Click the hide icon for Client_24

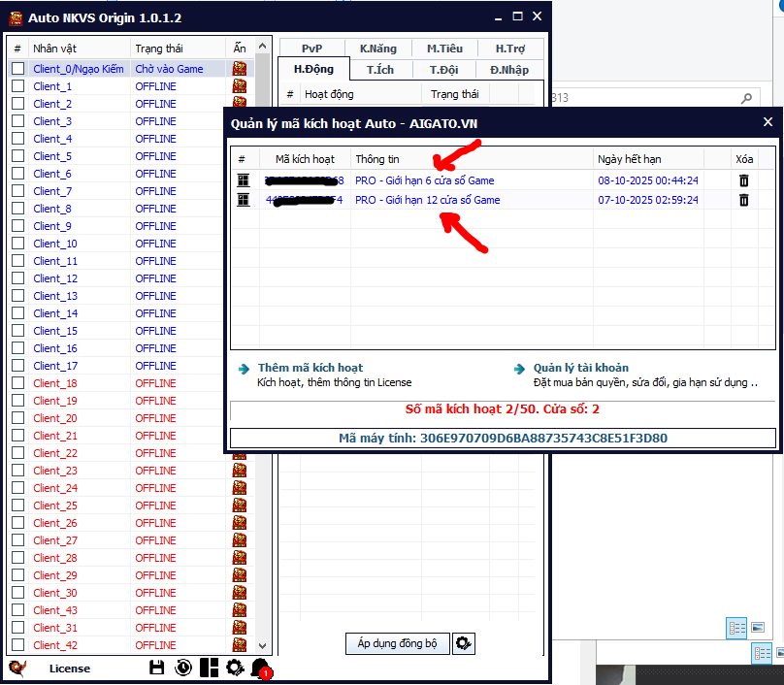click(240, 488)
